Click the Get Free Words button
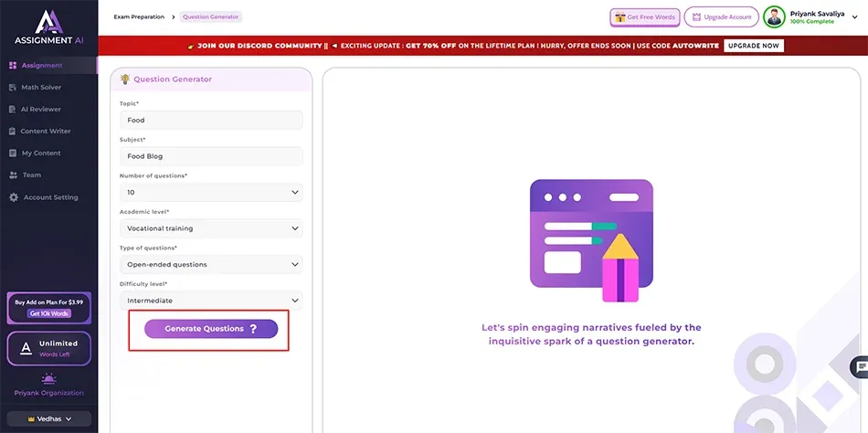This screenshot has height=433, width=868. (x=645, y=17)
